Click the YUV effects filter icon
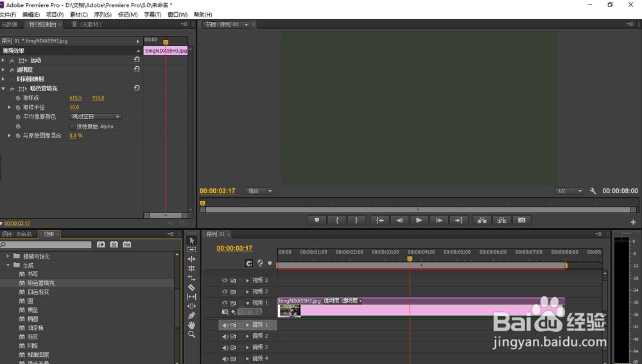The width and height of the screenshot is (642, 364). (x=127, y=245)
